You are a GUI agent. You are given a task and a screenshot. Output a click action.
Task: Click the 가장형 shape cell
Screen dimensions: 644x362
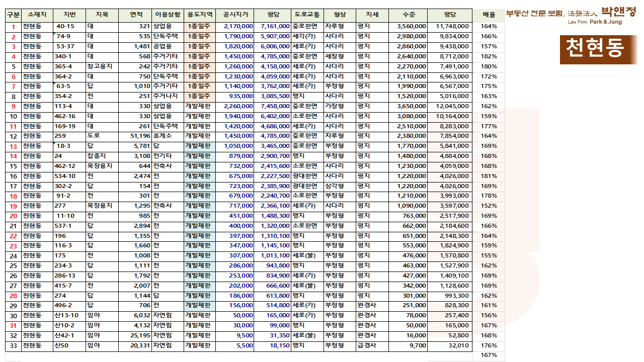click(x=340, y=106)
